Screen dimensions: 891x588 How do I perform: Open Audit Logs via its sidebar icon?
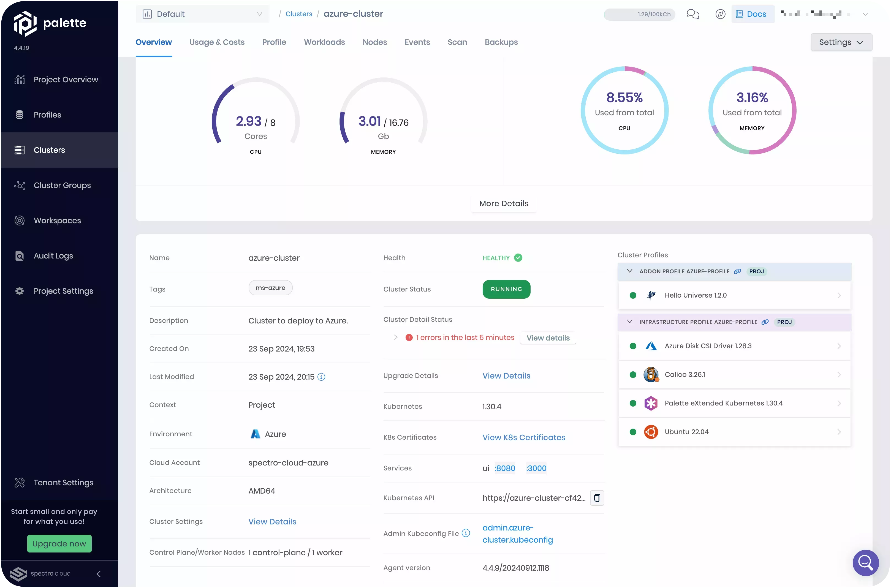click(20, 255)
